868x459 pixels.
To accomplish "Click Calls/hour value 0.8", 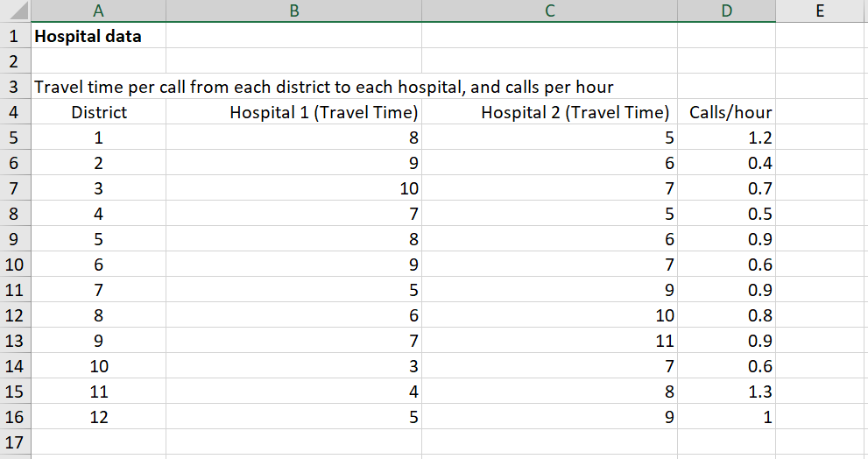I will pos(726,315).
